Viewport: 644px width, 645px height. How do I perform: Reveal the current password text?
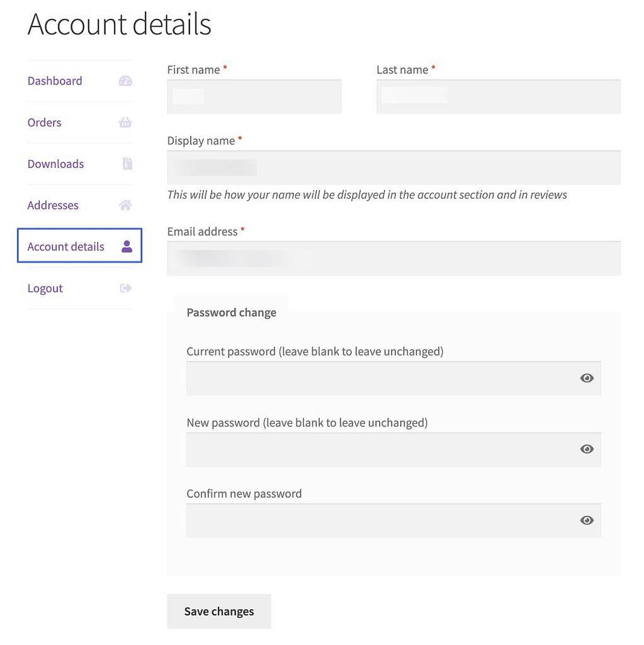(587, 378)
